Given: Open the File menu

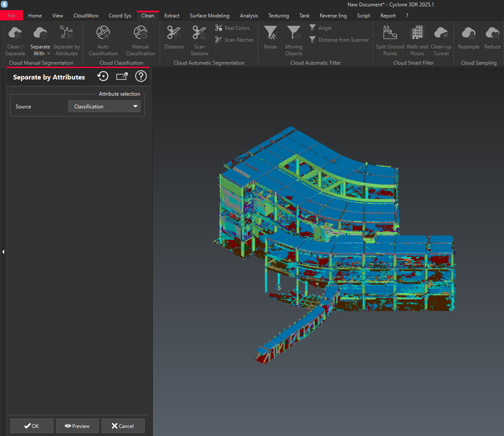Looking at the screenshot, I should (11, 16).
